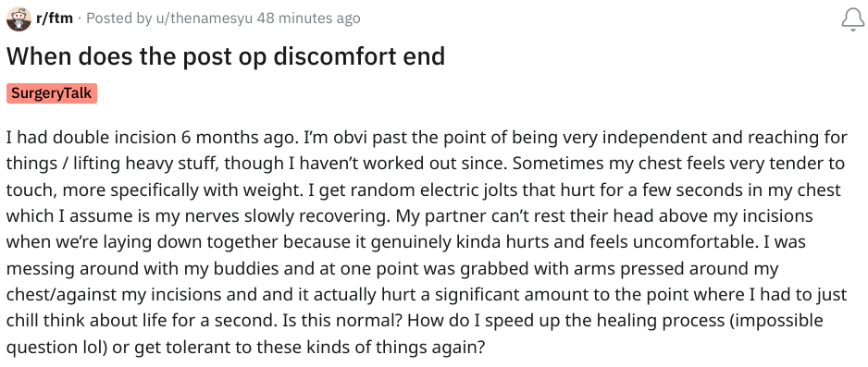Select the SurgeryTalk flair tag
The width and height of the screenshot is (868, 367).
pos(52,92)
